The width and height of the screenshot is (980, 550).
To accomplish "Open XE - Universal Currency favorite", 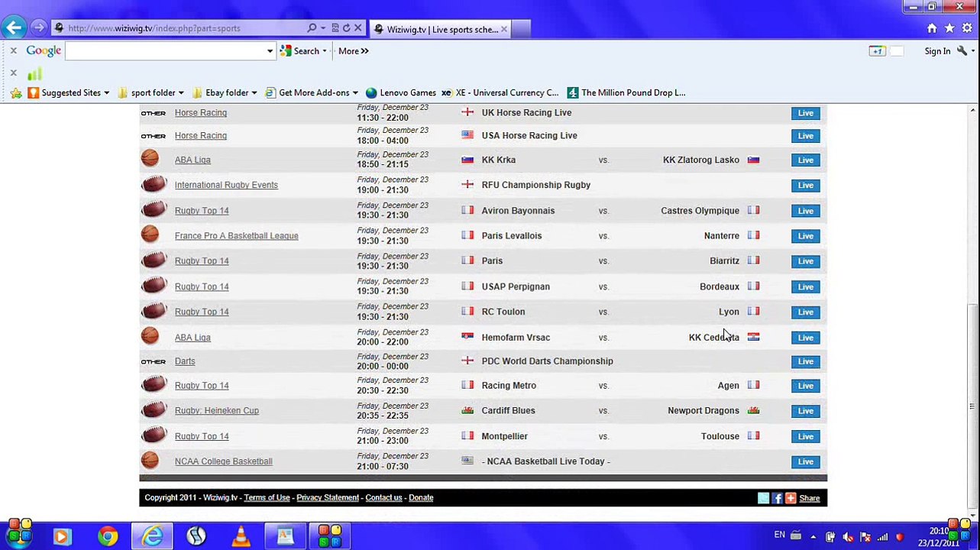I will click(x=500, y=93).
